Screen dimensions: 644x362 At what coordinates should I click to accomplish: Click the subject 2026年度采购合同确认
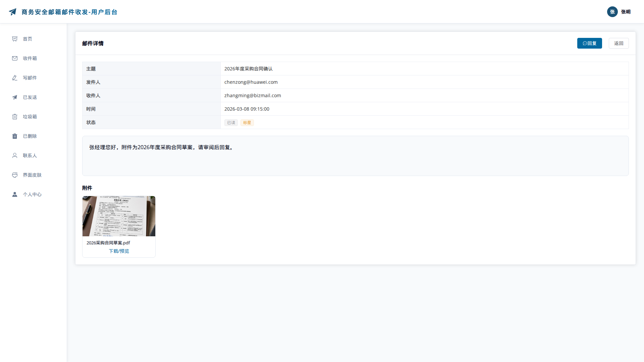[x=249, y=69]
